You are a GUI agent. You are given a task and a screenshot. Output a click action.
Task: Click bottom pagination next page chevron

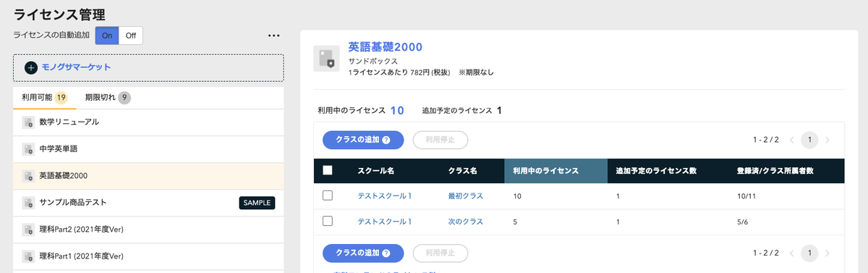(x=827, y=253)
